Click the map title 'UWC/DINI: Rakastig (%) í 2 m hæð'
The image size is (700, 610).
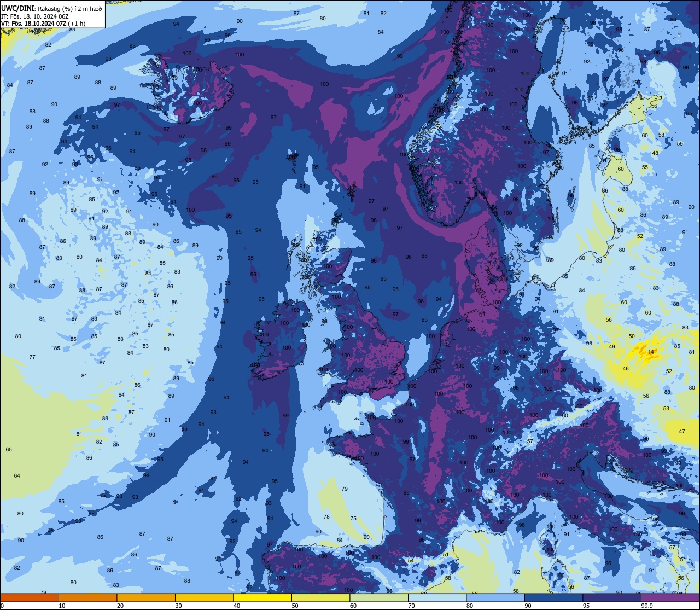tap(51, 9)
